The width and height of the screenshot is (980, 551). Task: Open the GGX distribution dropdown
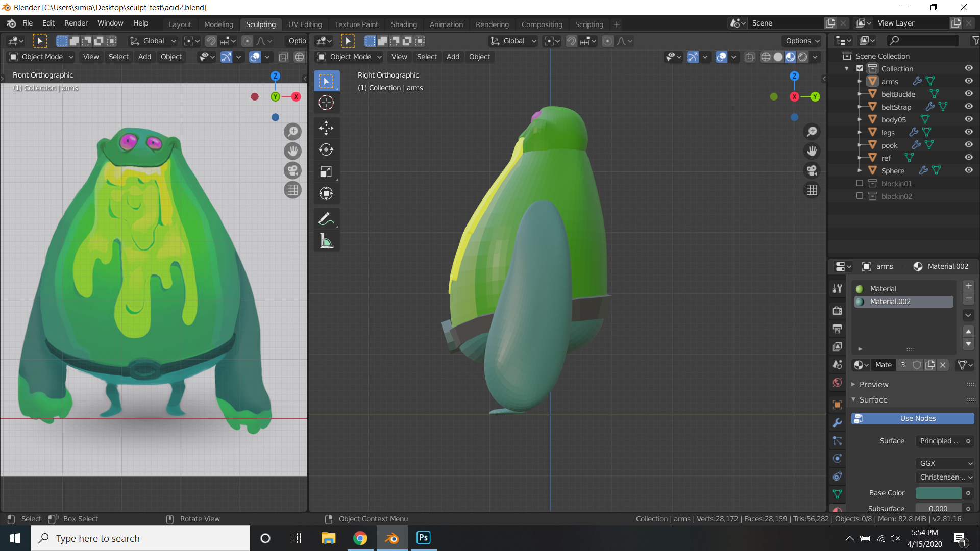pos(944,463)
